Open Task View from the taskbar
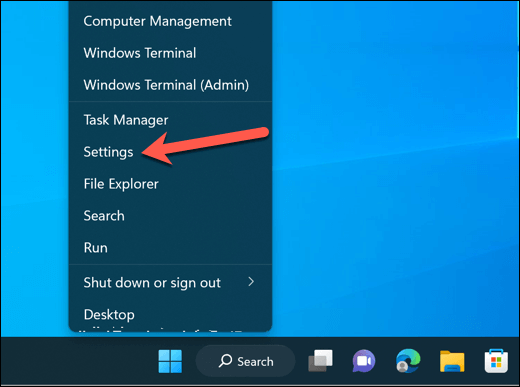The image size is (520, 387). tap(320, 361)
